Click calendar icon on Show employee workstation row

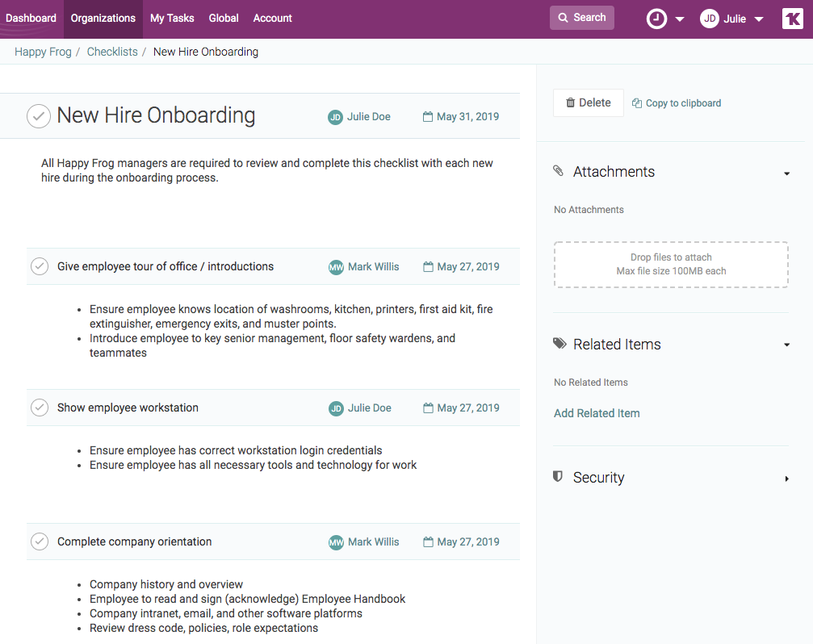pos(428,408)
